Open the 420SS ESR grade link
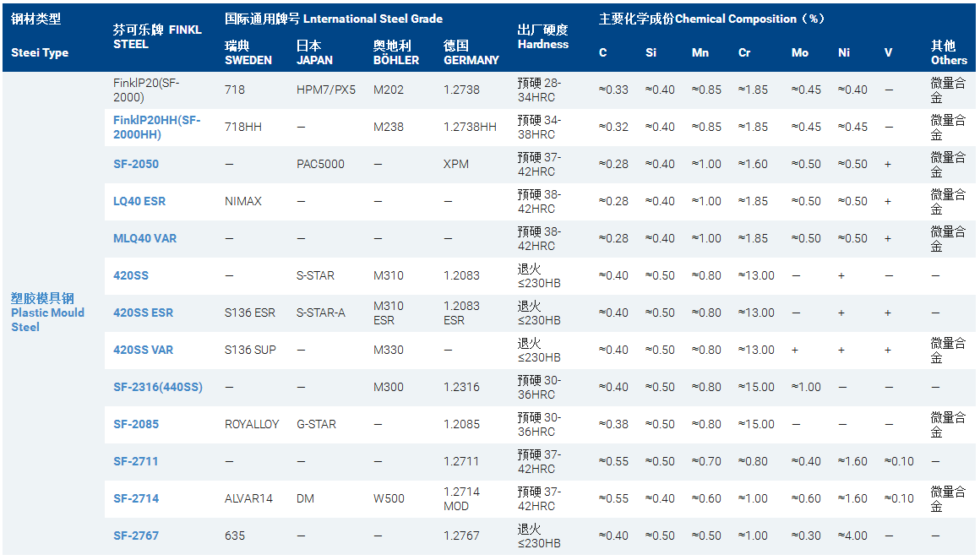 (x=143, y=313)
